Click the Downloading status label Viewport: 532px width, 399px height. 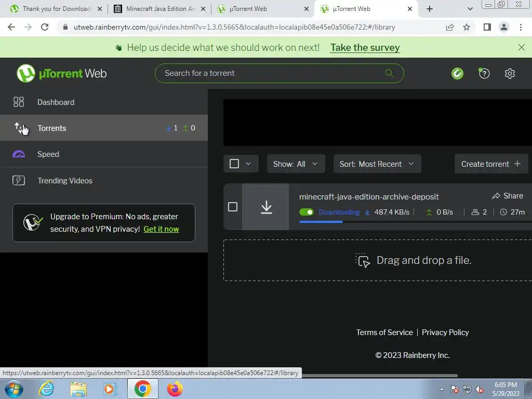(339, 212)
